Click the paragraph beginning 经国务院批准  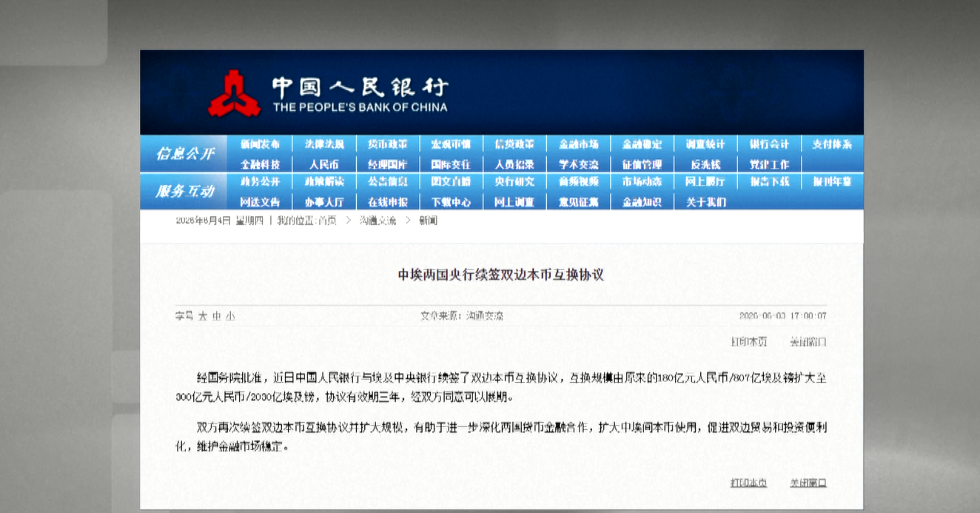coord(501,387)
